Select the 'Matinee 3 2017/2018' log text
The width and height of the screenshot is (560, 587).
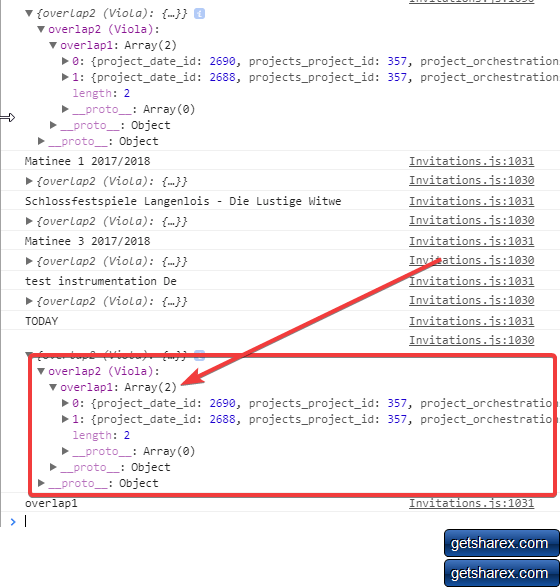tap(88, 241)
